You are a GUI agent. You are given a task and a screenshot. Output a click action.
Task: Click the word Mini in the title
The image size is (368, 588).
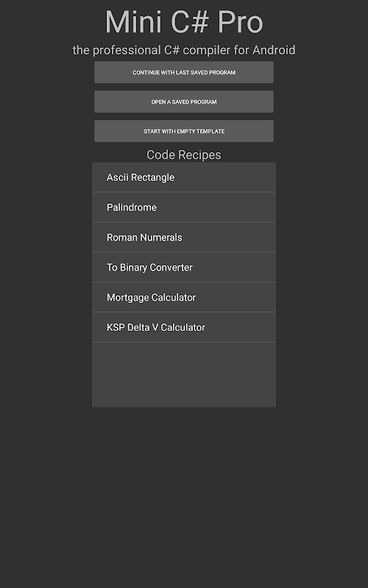(x=133, y=22)
